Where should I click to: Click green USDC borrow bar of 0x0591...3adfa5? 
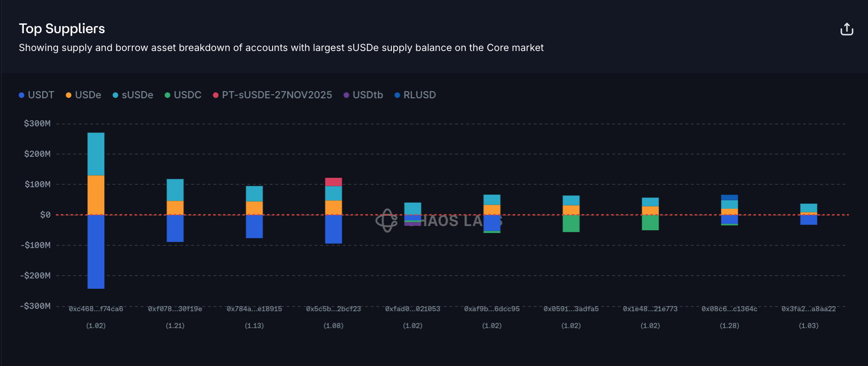point(571,223)
